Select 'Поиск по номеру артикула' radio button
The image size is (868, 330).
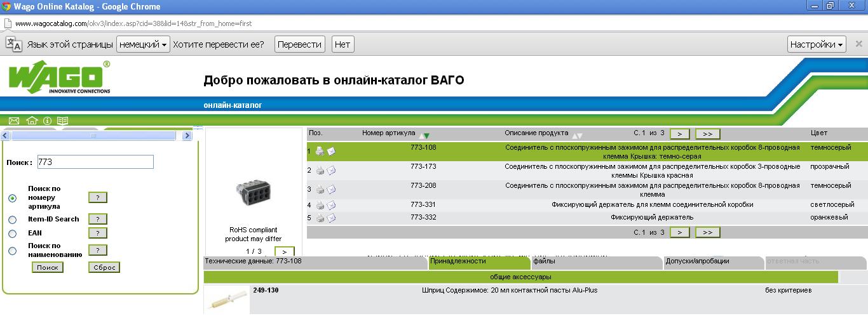12,198
